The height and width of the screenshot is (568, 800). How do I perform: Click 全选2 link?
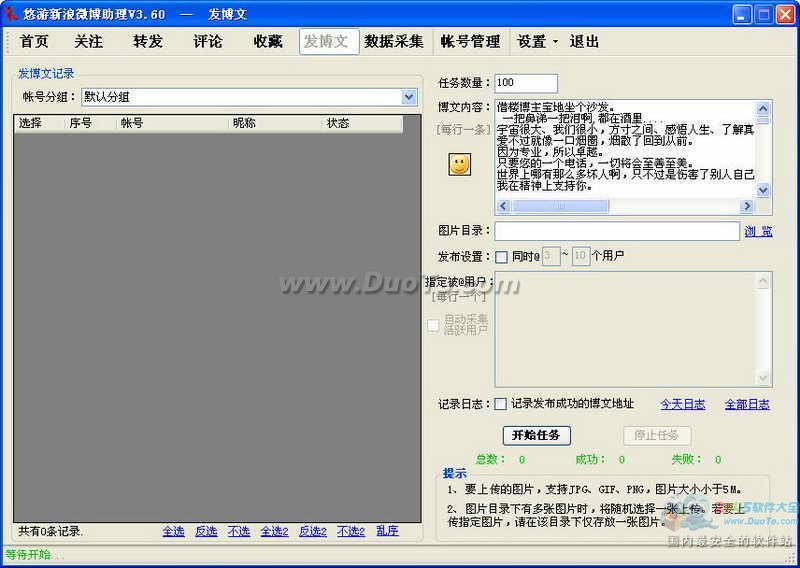click(x=274, y=531)
